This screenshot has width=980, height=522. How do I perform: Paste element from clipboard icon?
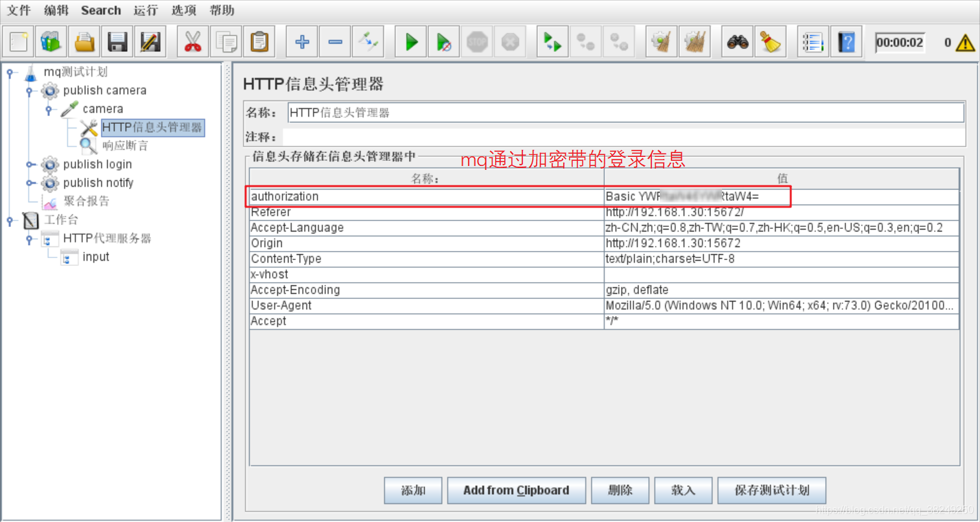coord(260,40)
